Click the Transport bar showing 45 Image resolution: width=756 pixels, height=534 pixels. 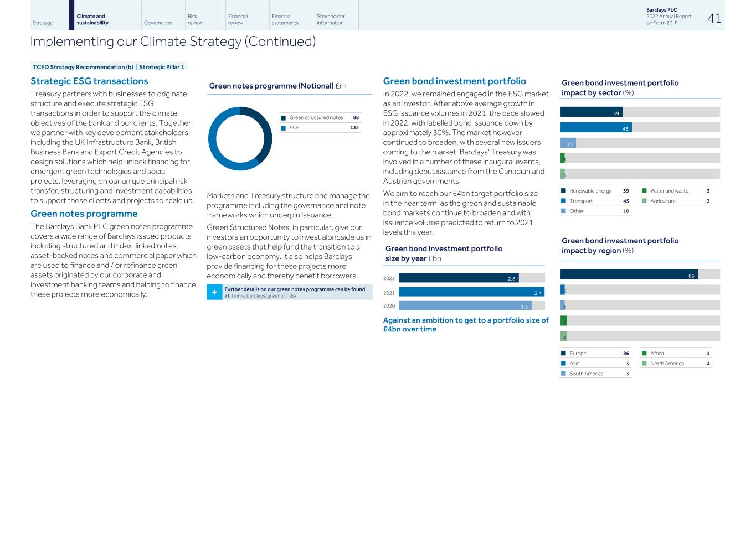point(595,128)
